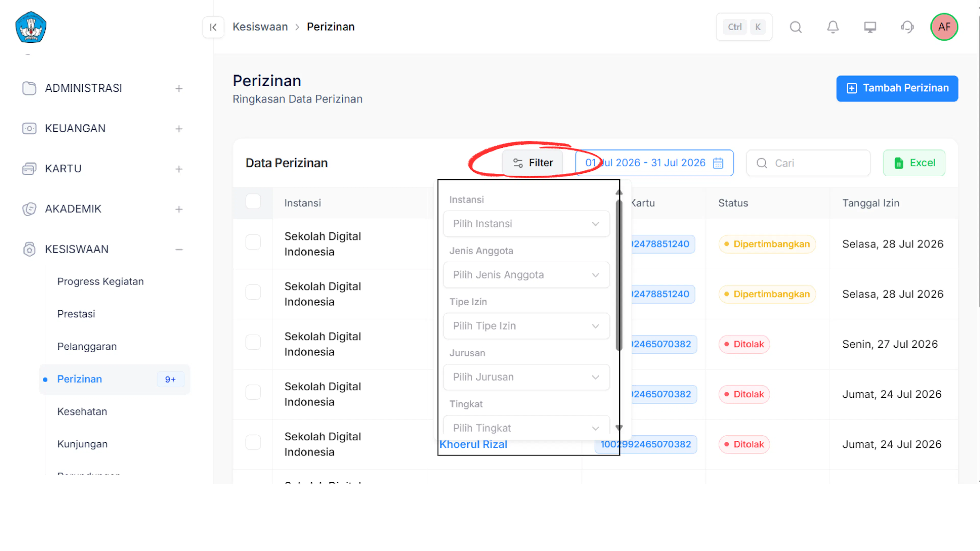Click the monitor display icon in header
980x551 pixels.
(x=870, y=27)
